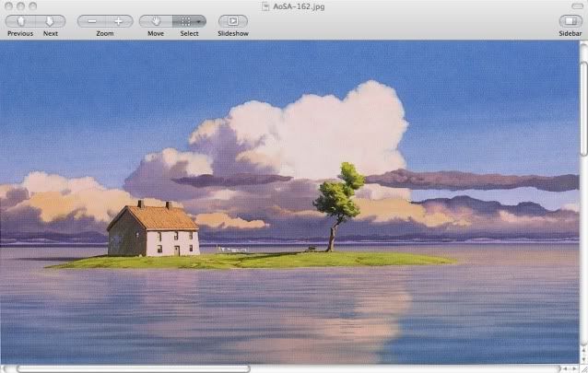Click the horizontal scrollbar thumb
The image size is (588, 373).
[x=134, y=369]
